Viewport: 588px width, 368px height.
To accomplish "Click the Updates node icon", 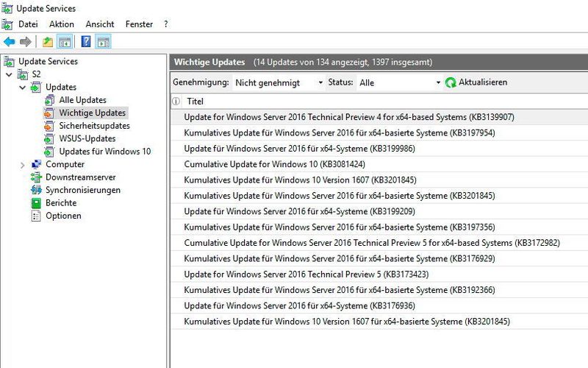I will click(36, 87).
